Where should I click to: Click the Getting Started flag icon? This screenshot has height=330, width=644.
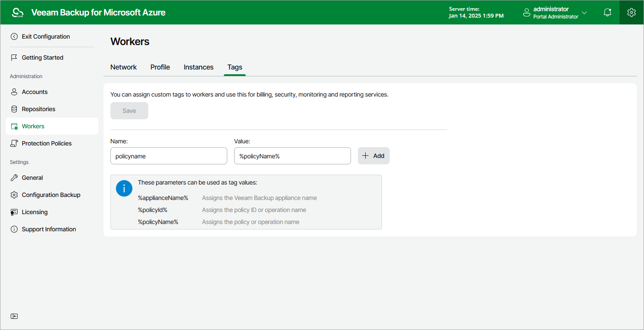[x=14, y=58]
